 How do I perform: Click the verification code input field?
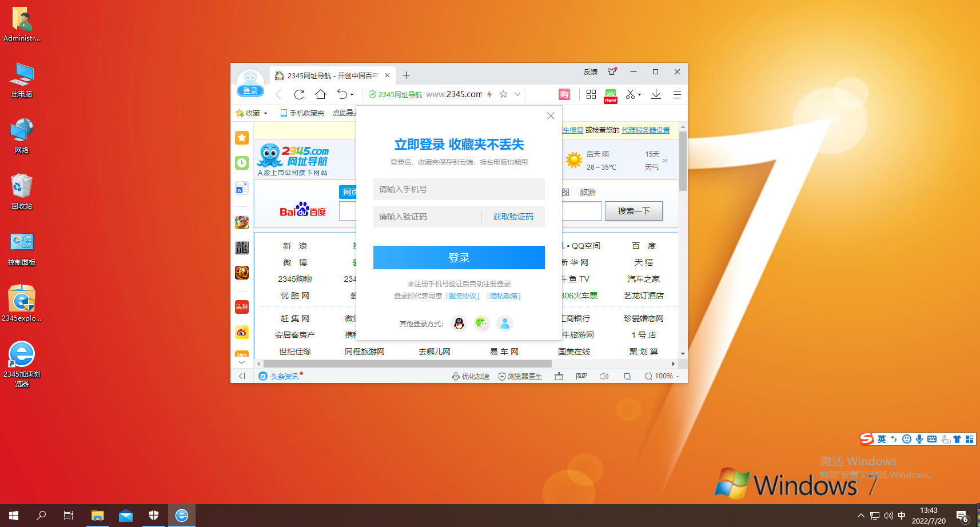click(x=427, y=217)
